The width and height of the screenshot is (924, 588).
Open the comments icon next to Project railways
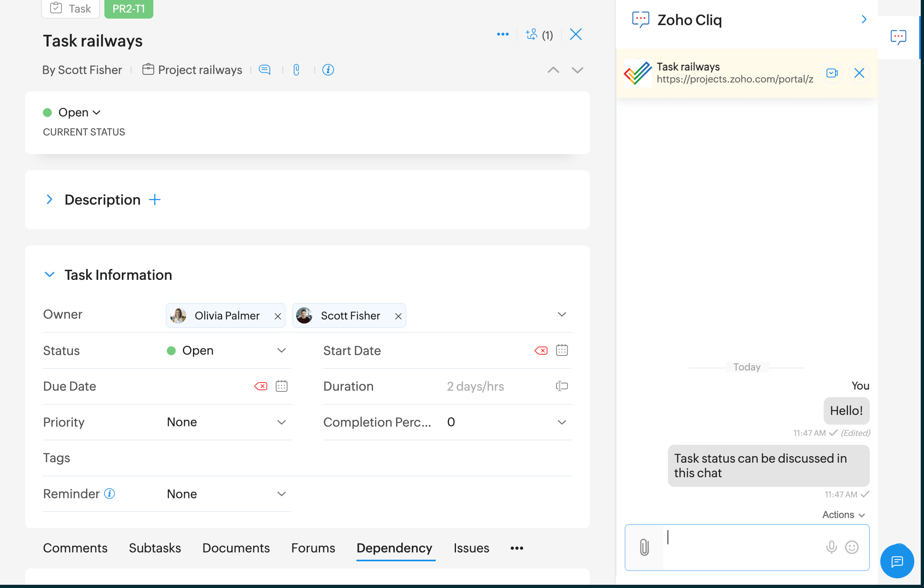point(265,70)
